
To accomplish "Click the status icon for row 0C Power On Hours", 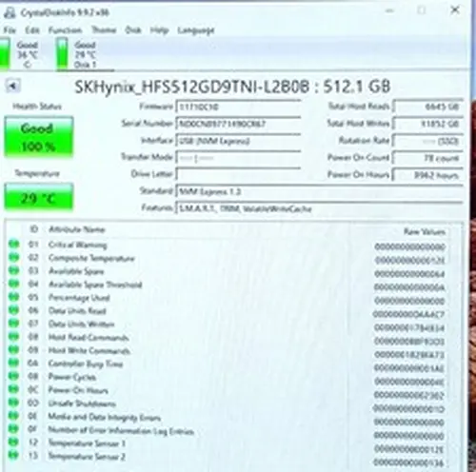I will click(13, 389).
